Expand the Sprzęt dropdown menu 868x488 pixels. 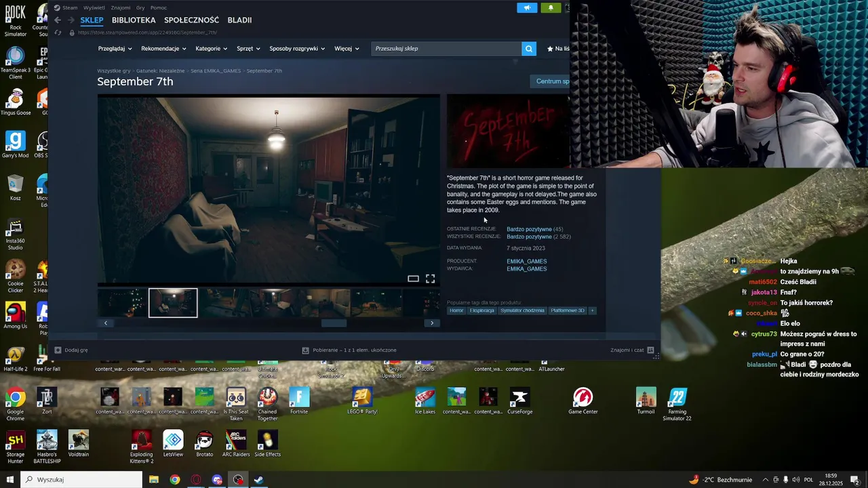tap(248, 49)
